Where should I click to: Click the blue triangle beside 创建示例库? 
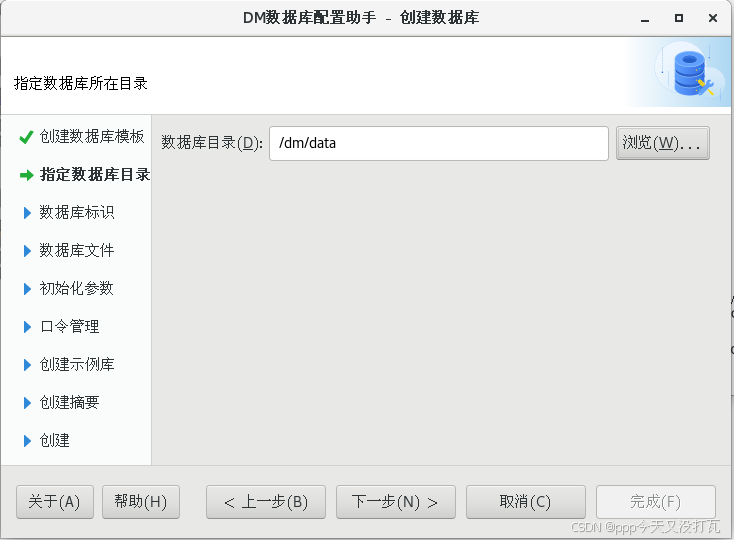click(x=27, y=365)
